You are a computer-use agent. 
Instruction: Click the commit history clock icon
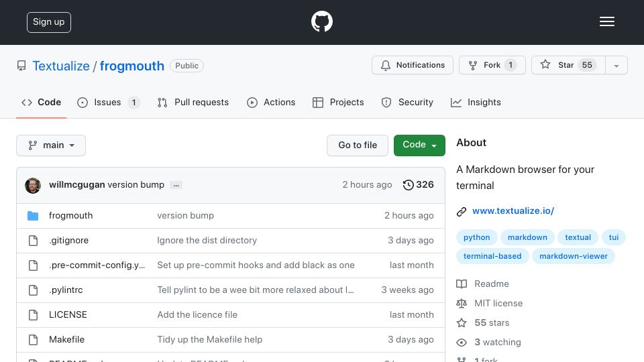click(x=408, y=185)
